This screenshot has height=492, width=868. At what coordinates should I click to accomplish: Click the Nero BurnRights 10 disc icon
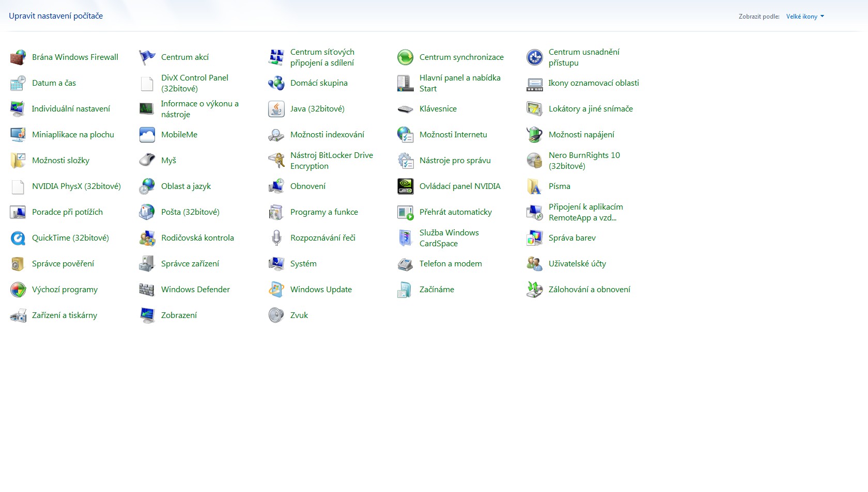[535, 161]
